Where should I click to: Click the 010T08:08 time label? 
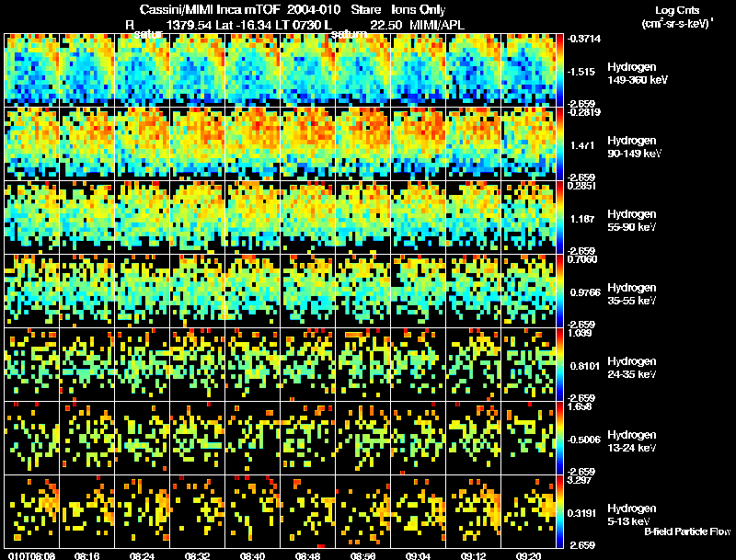click(x=31, y=555)
